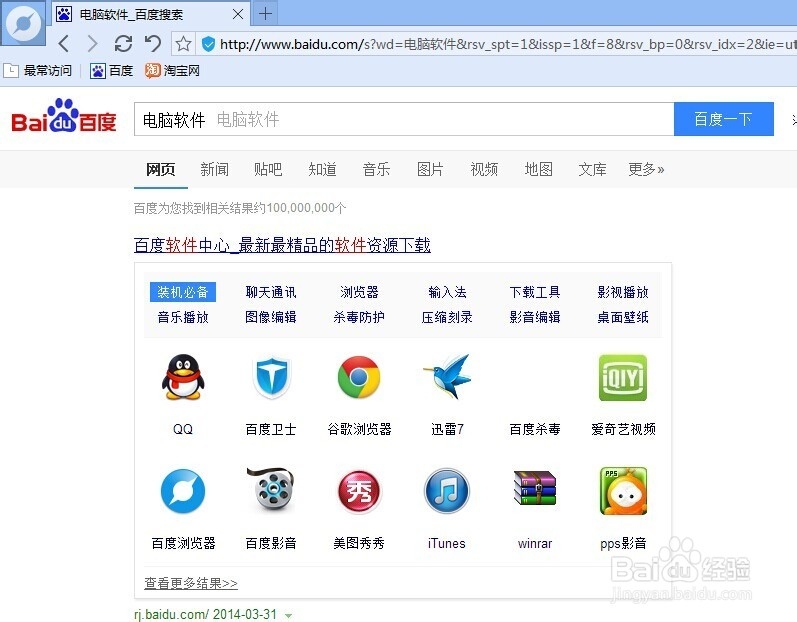The width and height of the screenshot is (797, 622).
Task: Select the 装机必备 software category
Action: click(183, 292)
